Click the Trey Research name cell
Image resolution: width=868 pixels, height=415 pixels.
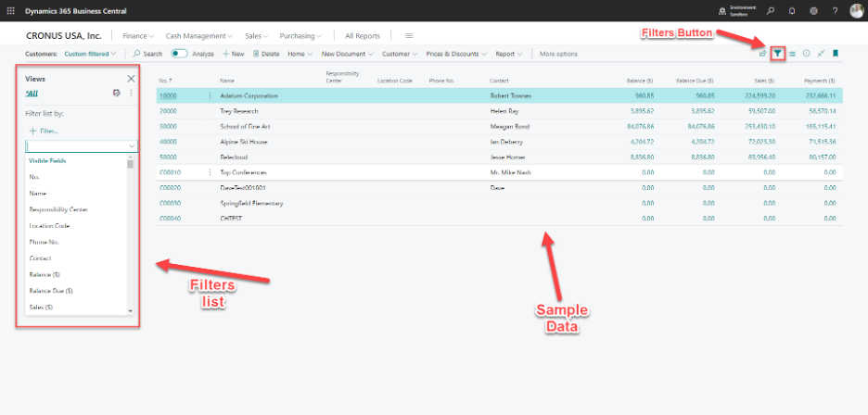point(238,111)
